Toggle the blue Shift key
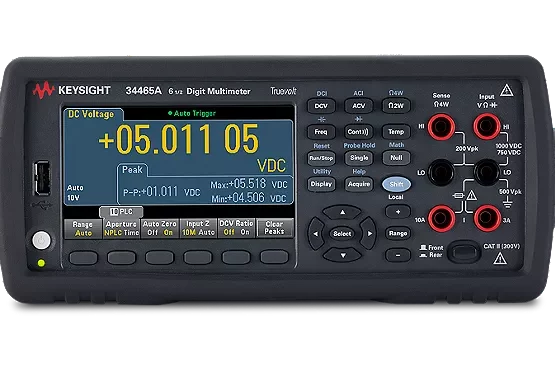 (396, 184)
